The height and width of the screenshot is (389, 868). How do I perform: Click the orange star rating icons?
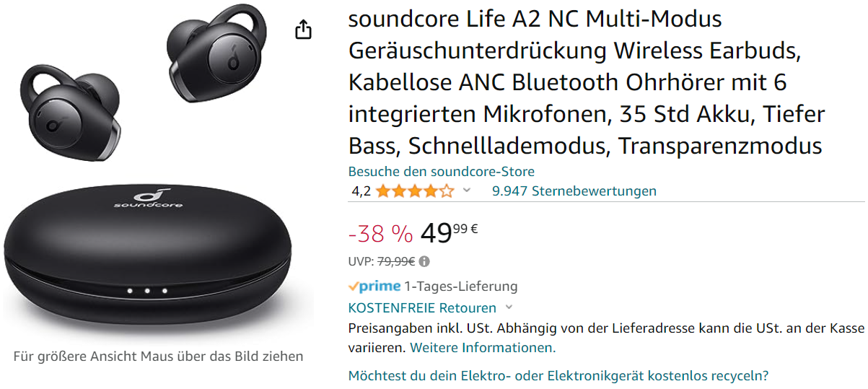pyautogui.click(x=414, y=191)
